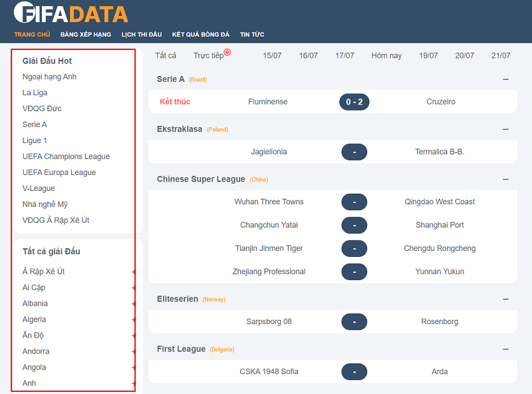The image size is (532, 394).
Task: Select the 21/07 date tab
Action: [501, 55]
